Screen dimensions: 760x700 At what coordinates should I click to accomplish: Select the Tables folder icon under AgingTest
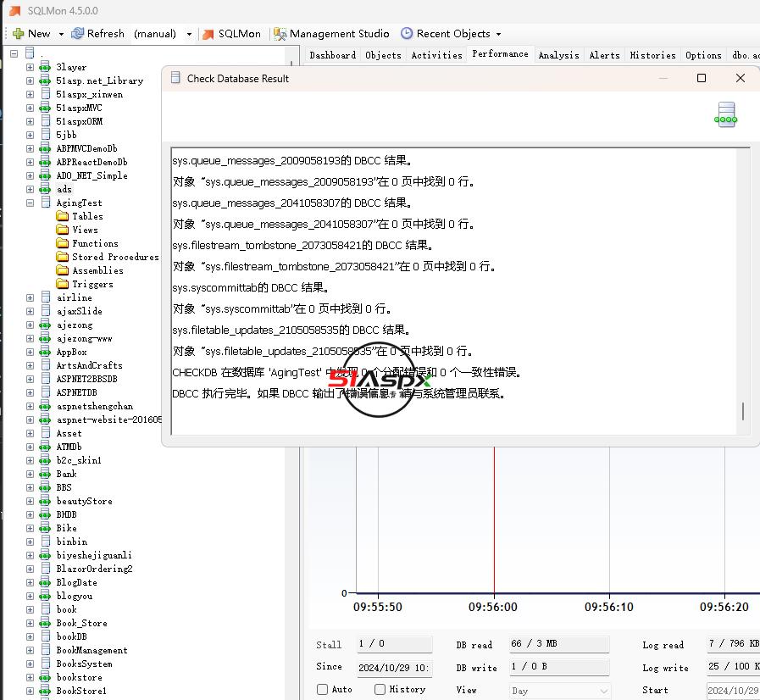click(x=63, y=216)
